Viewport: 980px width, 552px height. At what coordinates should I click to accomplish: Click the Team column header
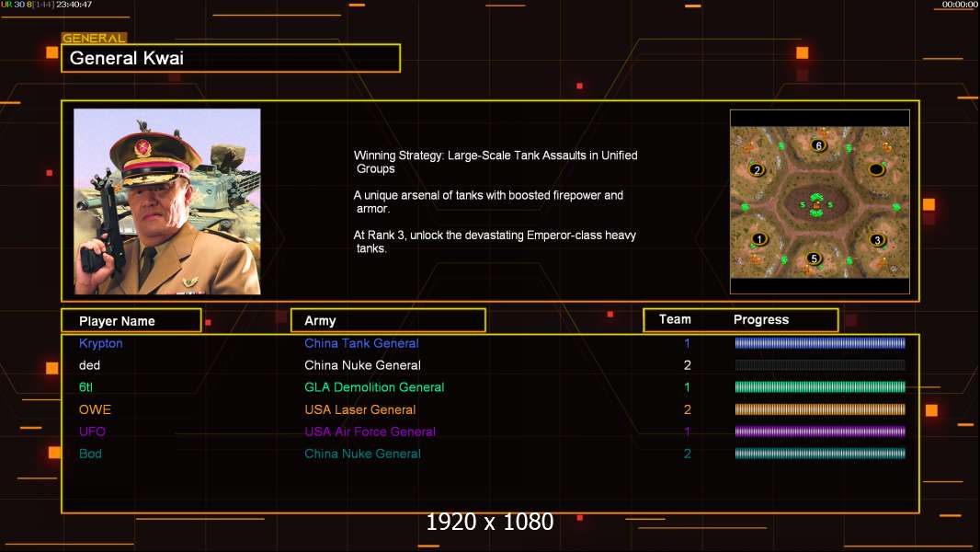pyautogui.click(x=675, y=319)
